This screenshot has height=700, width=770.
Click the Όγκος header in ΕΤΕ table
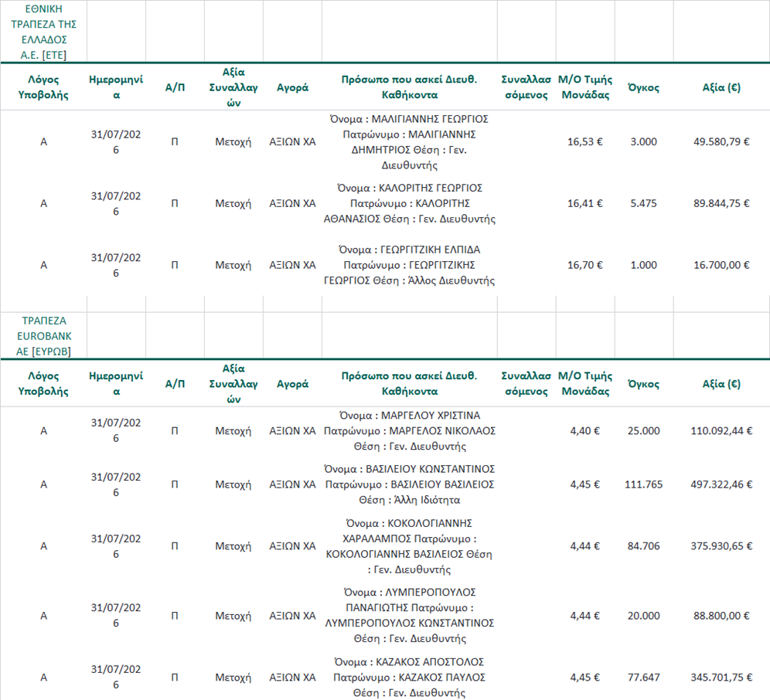tap(644, 87)
